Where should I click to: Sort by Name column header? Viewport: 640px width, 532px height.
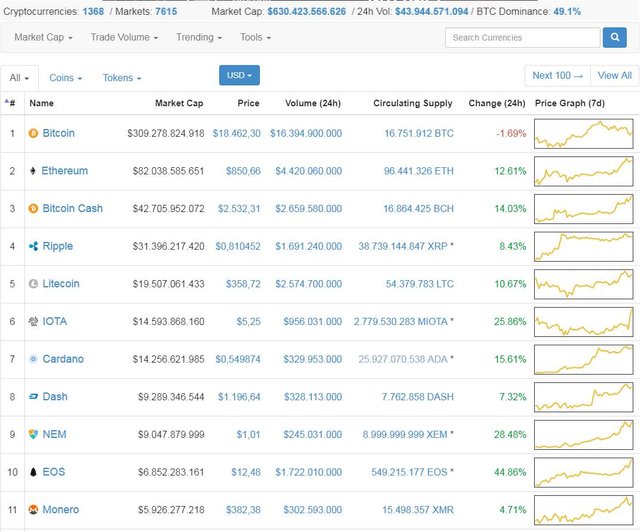41,103
